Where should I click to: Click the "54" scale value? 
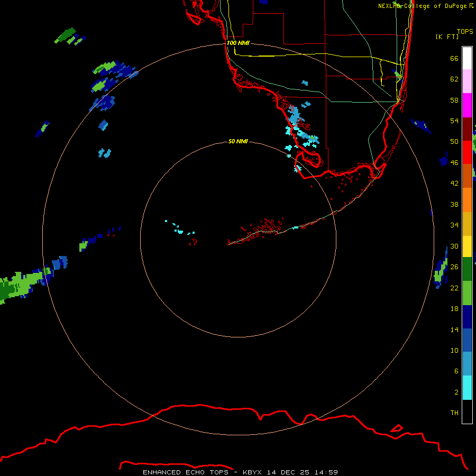tap(454, 121)
